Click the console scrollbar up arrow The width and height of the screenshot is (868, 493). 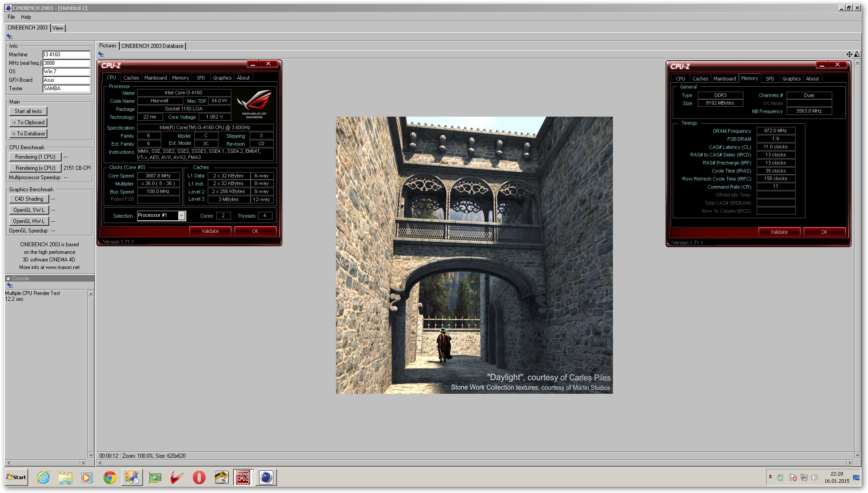[91, 294]
